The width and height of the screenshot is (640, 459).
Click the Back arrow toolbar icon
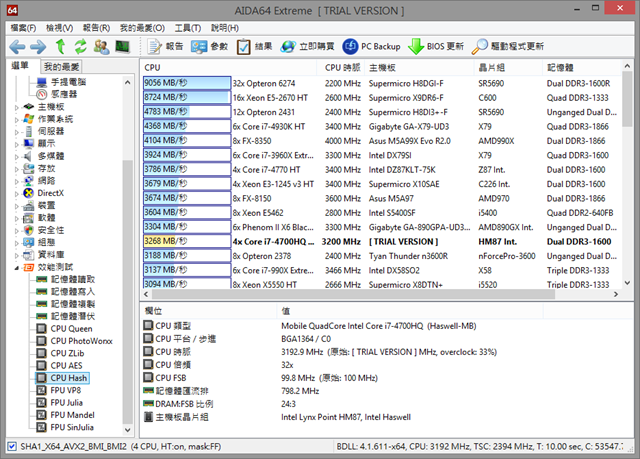[17, 47]
